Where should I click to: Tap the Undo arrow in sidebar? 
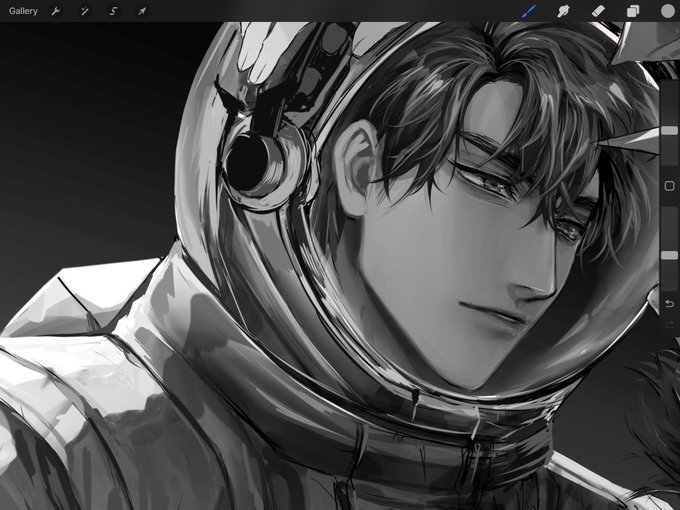point(669,304)
